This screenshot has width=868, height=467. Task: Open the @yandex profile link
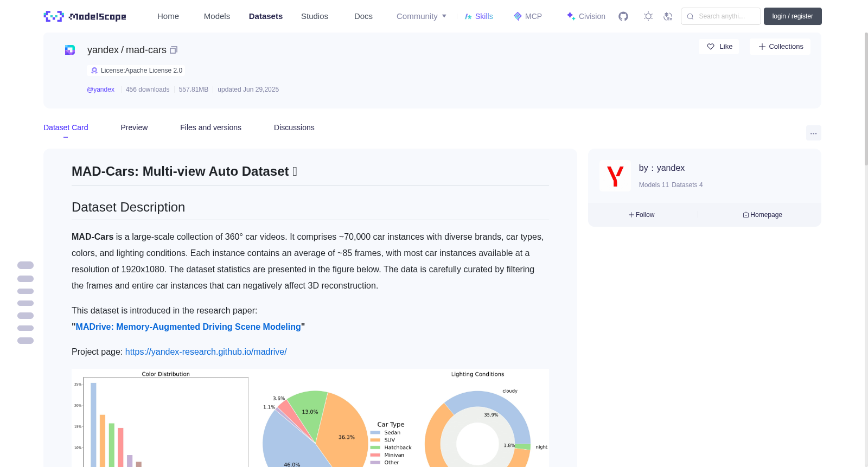(100, 89)
